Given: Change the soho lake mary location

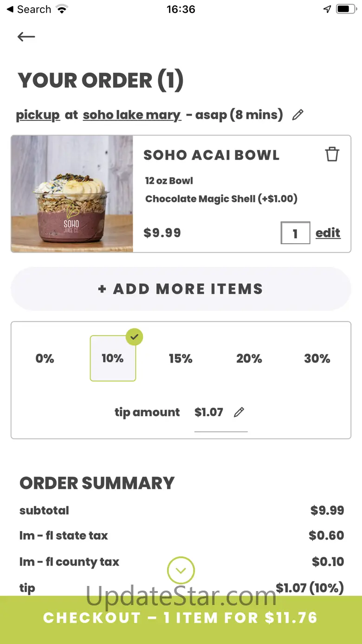Looking at the screenshot, I should click(132, 115).
